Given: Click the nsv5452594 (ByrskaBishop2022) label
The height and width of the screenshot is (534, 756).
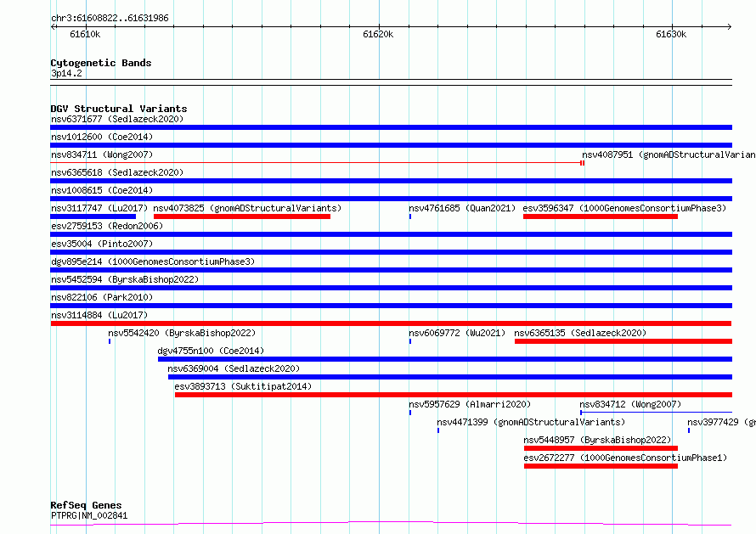Looking at the screenshot, I should 125,279.
